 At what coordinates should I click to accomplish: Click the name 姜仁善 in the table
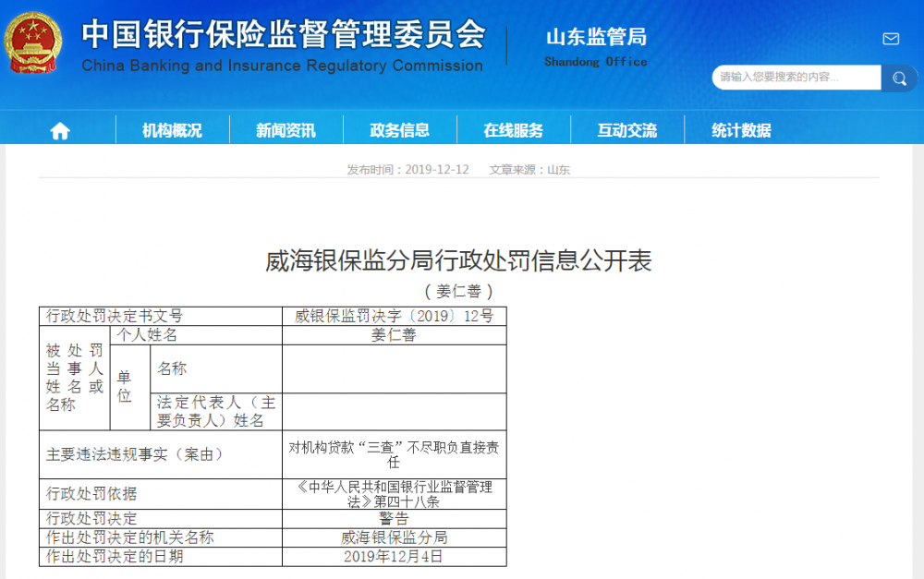point(395,336)
